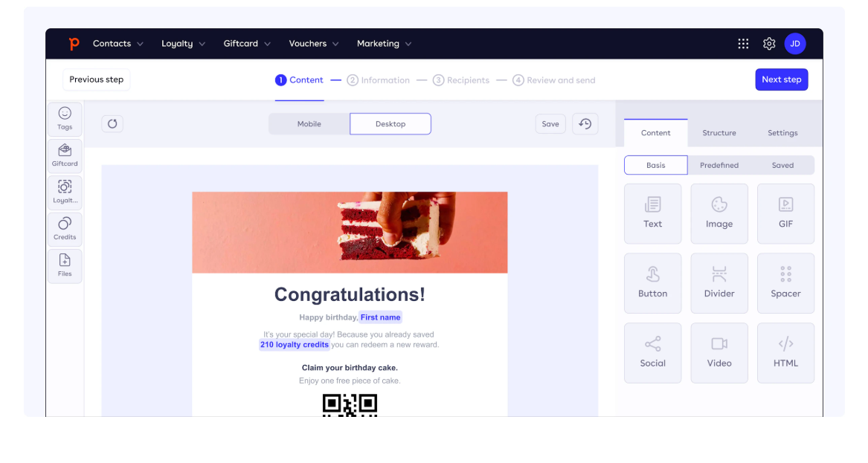This screenshot has height=463, width=868.
Task: Open the Files sidebar panel
Action: tap(65, 265)
